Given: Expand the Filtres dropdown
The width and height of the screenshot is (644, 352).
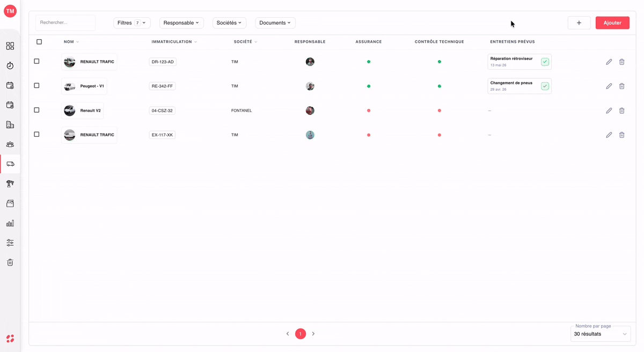Looking at the screenshot, I should pyautogui.click(x=131, y=23).
